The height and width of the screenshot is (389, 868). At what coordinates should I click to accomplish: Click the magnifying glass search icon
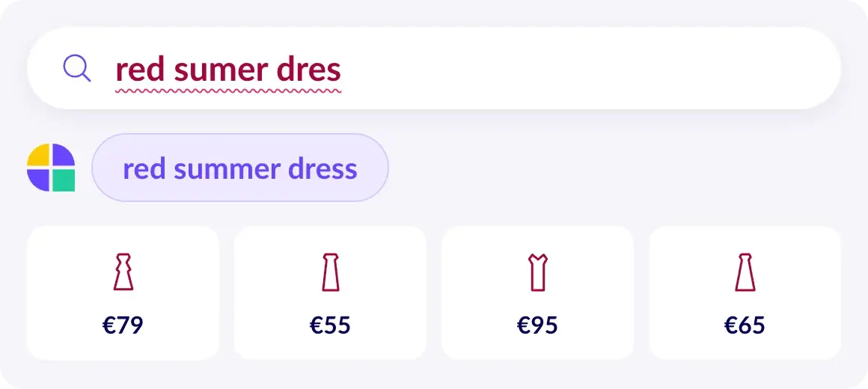[77, 69]
